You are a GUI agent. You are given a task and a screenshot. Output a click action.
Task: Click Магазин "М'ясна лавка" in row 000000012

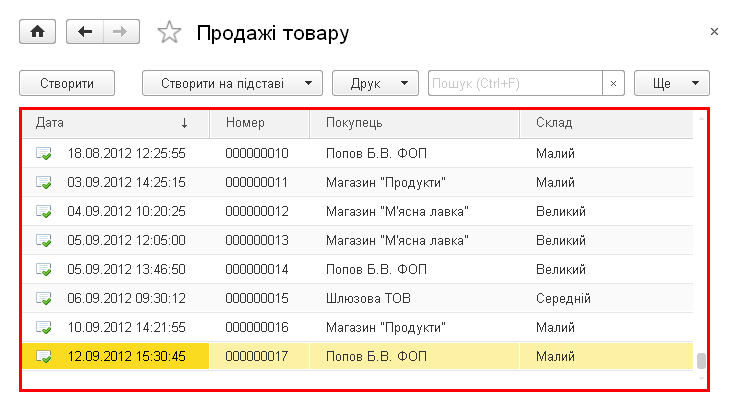pos(397,212)
